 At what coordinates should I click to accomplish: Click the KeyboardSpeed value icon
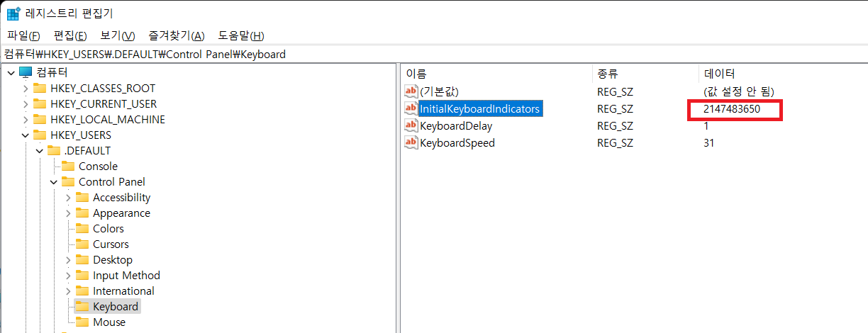(x=411, y=142)
